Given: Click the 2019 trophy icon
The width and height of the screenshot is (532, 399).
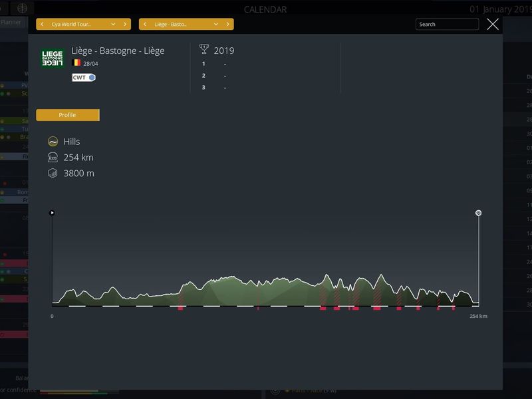Looking at the screenshot, I should (x=204, y=49).
